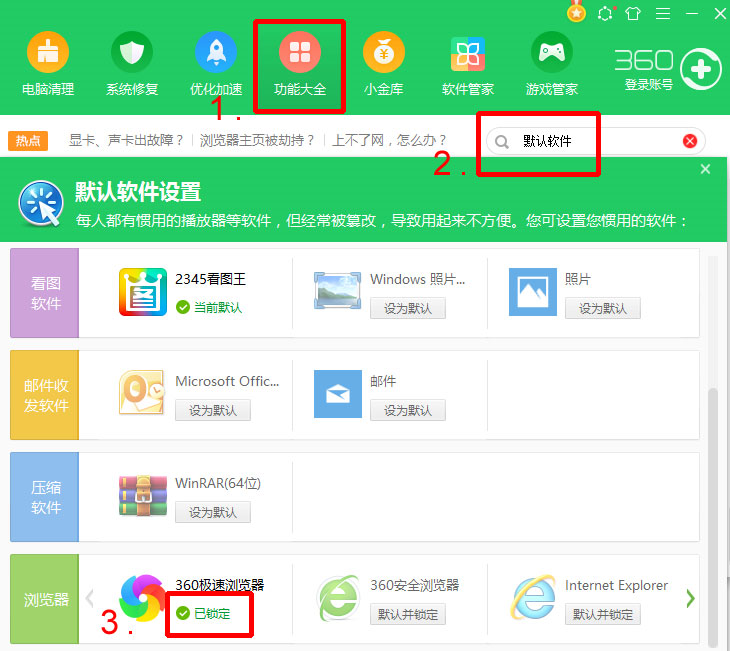This screenshot has height=651, width=730.
Task: Clear the search box with red X
Action: tap(690, 141)
